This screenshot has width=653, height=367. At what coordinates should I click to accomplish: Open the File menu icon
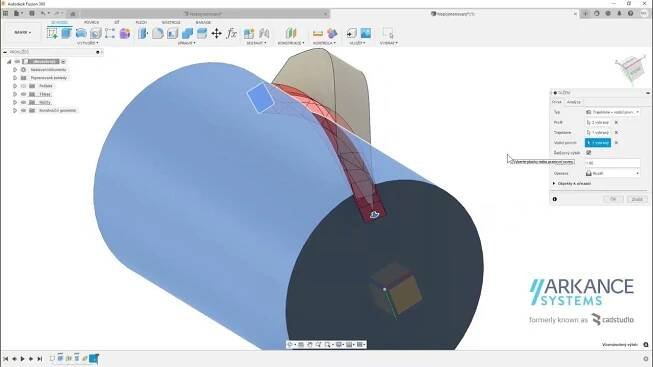(17, 13)
